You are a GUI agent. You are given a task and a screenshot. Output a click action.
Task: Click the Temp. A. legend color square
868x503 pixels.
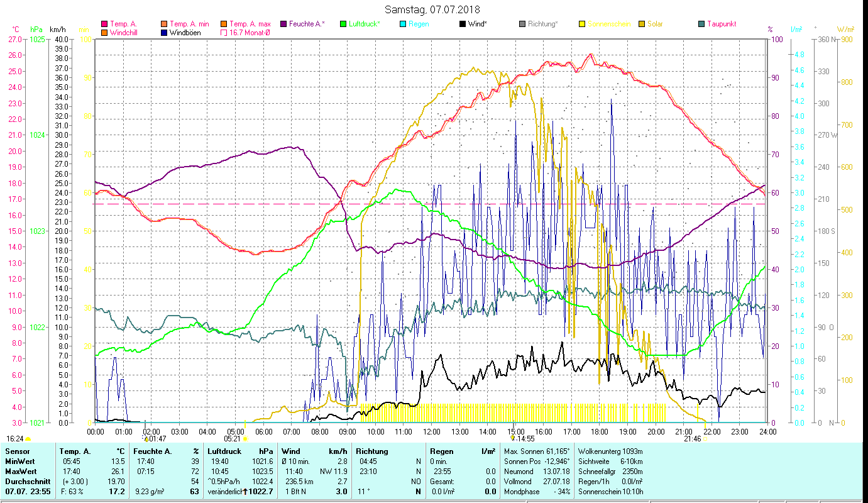coord(104,24)
